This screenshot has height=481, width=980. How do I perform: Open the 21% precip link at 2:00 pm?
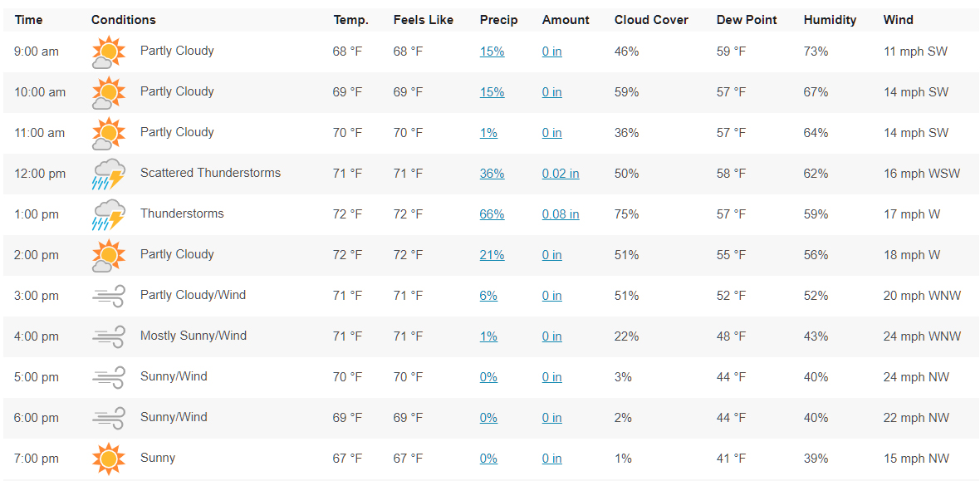click(492, 255)
